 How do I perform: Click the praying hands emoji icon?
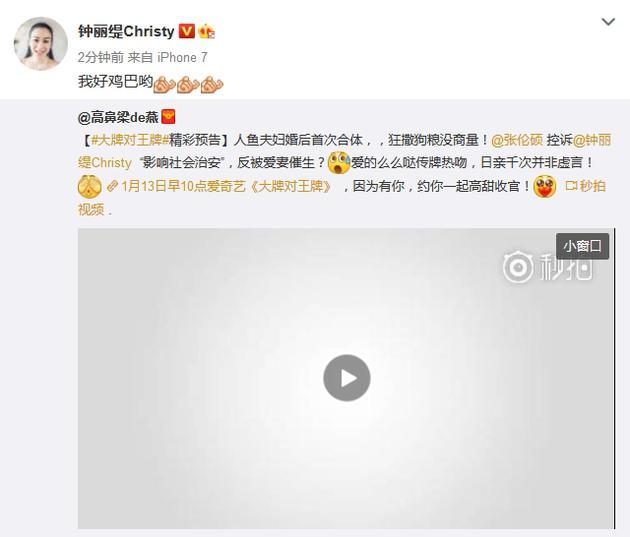(89, 186)
